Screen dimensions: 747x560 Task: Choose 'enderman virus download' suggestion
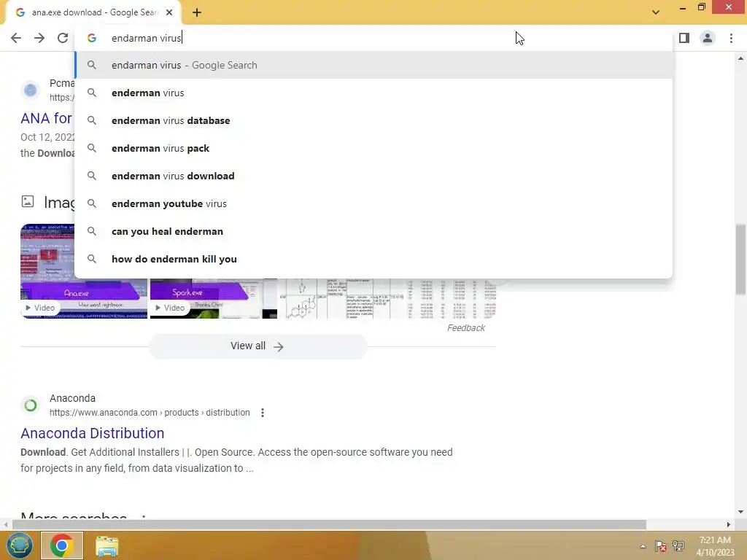pos(373,176)
